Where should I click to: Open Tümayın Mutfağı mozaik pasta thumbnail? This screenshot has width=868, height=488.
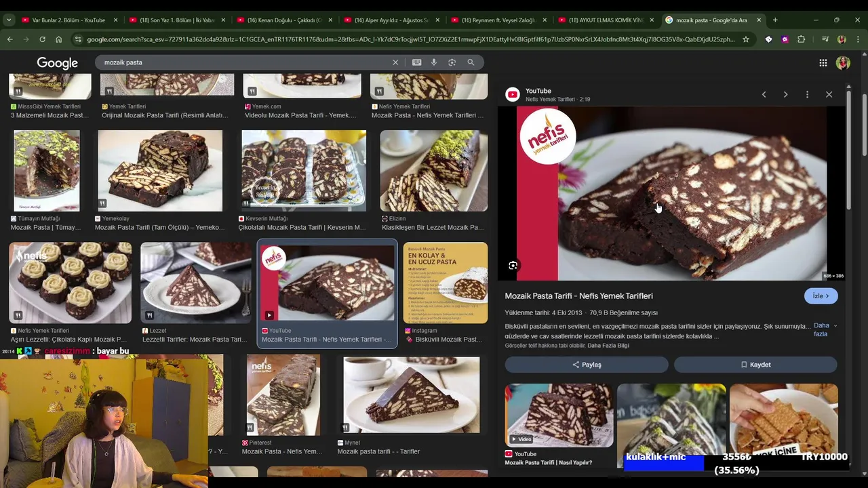(46, 171)
